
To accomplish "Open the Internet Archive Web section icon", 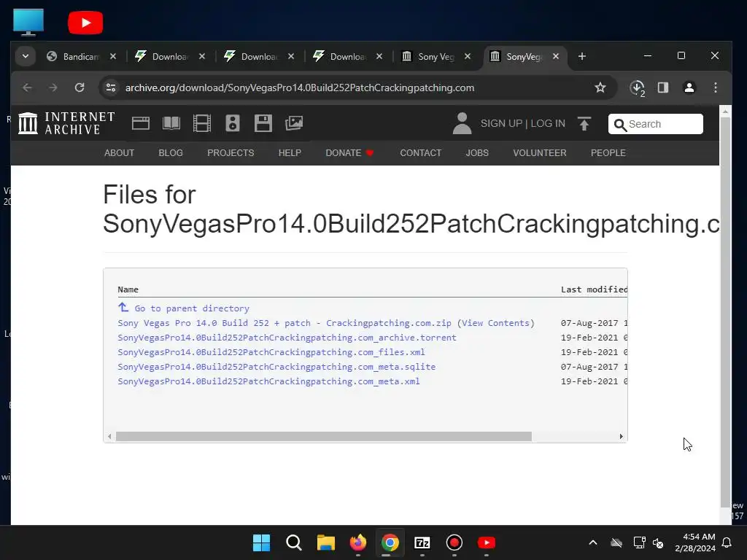I will [x=141, y=123].
